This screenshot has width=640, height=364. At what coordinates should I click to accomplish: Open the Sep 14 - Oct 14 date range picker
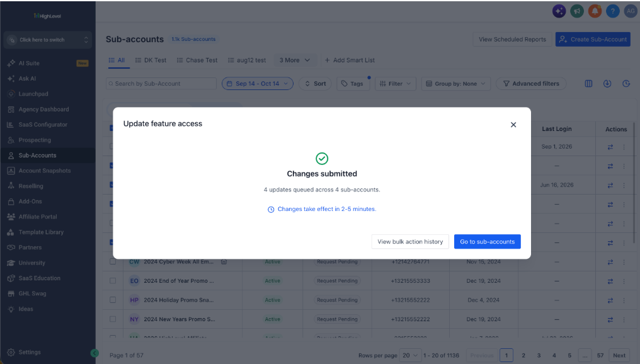pos(258,84)
